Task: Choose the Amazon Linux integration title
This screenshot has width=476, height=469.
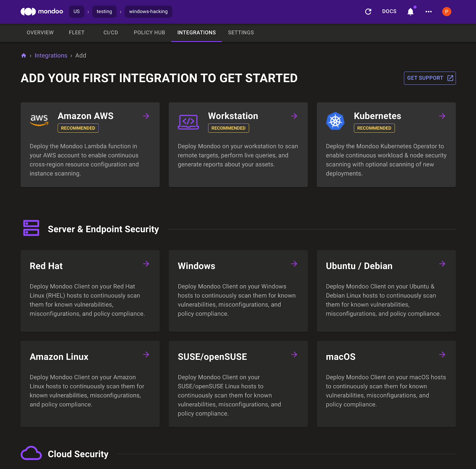Action: pyautogui.click(x=59, y=357)
